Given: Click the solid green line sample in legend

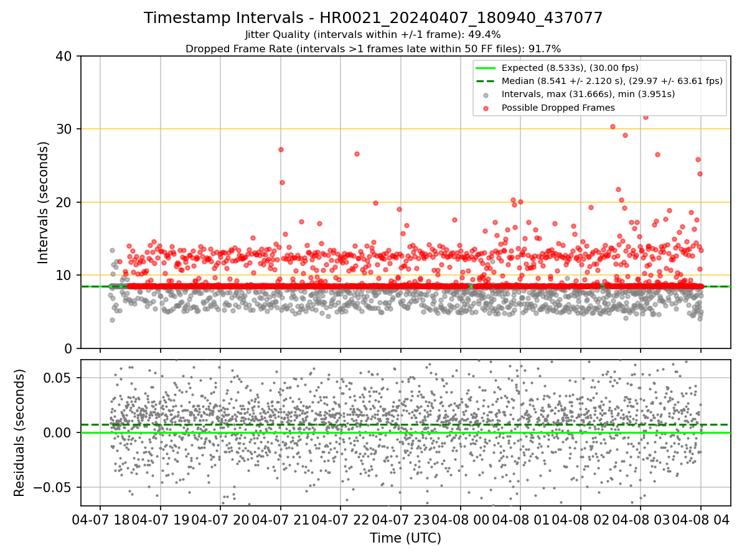Looking at the screenshot, I should [486, 68].
